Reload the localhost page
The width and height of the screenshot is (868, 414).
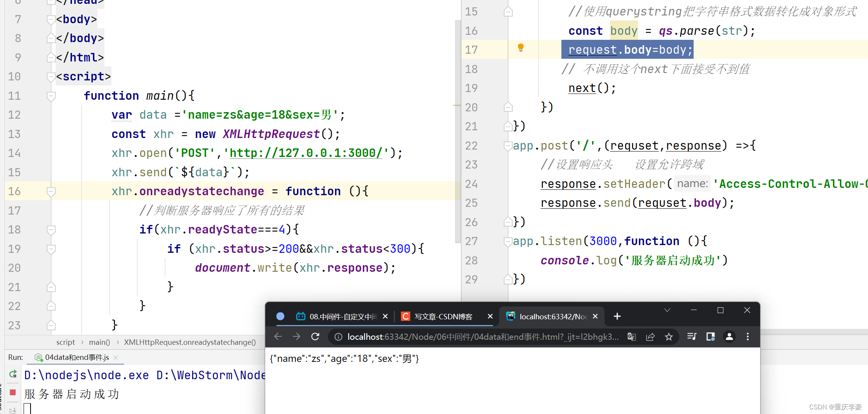point(315,337)
